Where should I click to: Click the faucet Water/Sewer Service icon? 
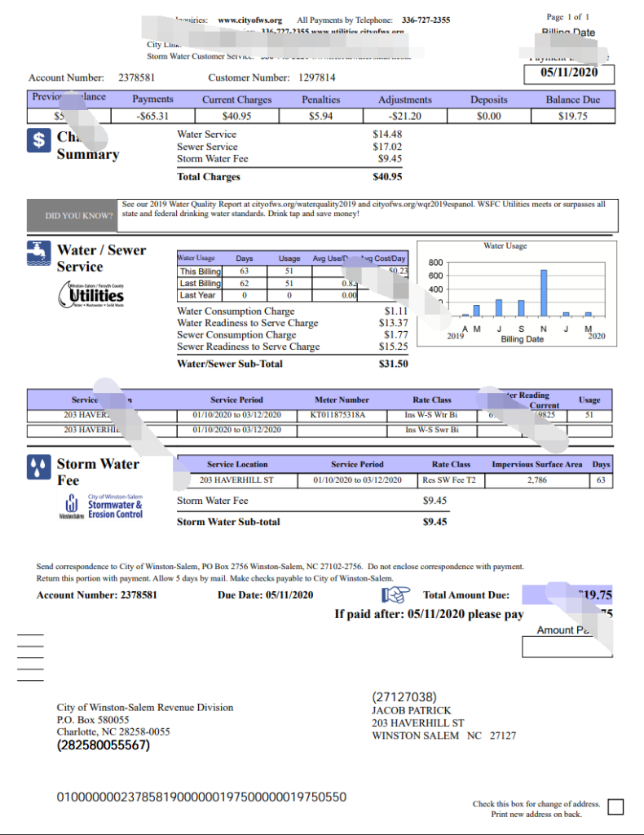(x=39, y=253)
